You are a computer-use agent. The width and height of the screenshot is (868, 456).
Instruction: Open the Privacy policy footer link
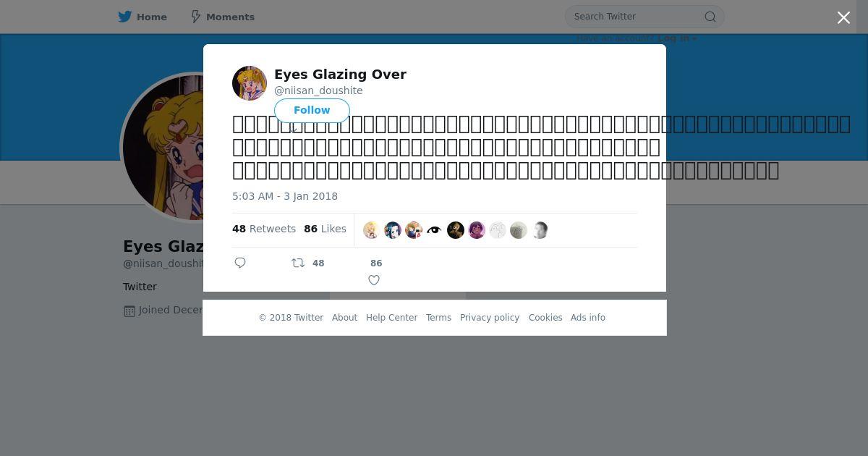coord(490,318)
